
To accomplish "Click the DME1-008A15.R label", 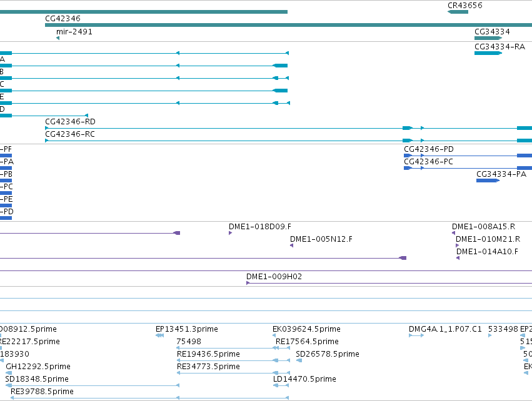I will pyautogui.click(x=483, y=227).
